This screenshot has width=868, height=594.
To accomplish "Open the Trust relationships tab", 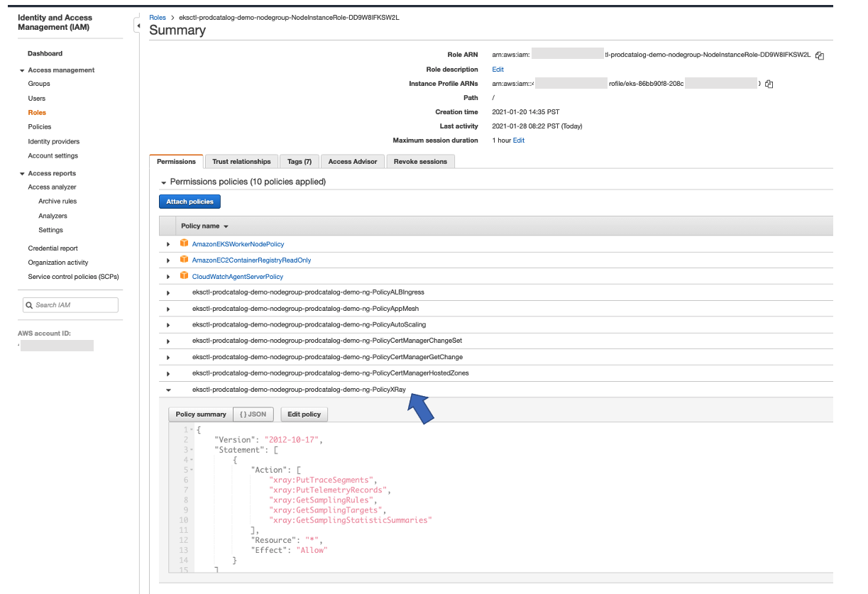I will tap(241, 161).
